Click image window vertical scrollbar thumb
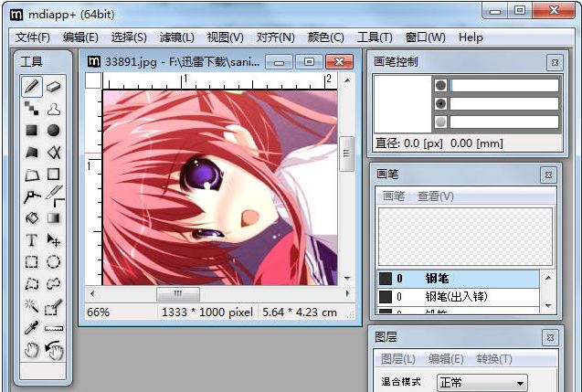 pos(346,154)
